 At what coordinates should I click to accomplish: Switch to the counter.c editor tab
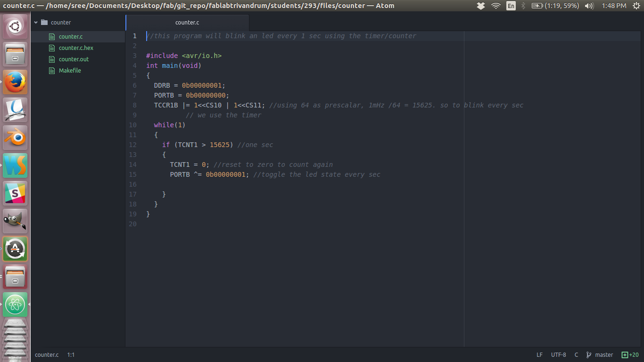187,22
